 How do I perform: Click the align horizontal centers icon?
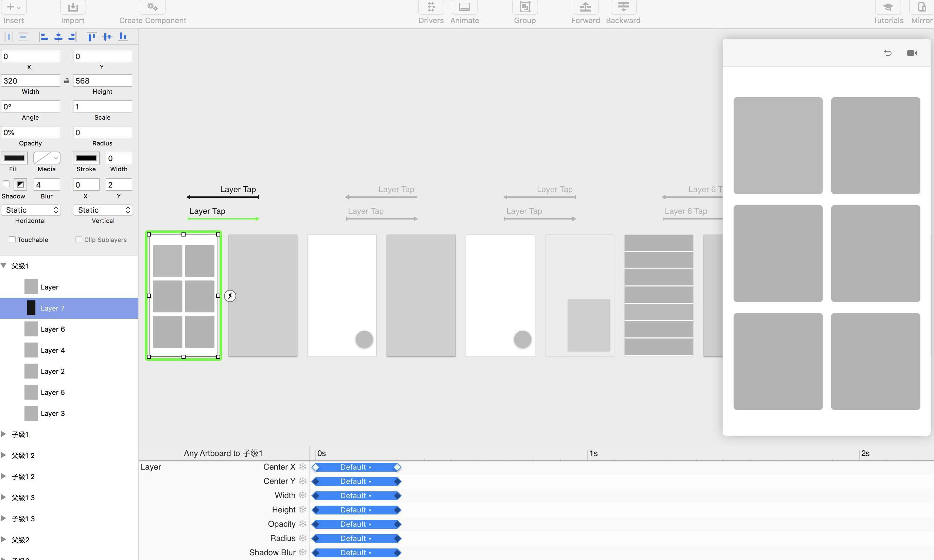58,37
